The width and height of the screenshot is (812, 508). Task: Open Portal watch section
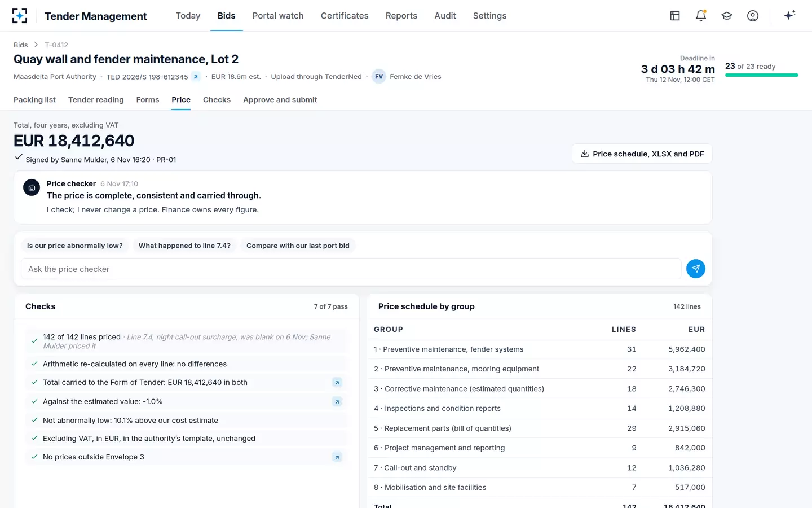pyautogui.click(x=278, y=16)
